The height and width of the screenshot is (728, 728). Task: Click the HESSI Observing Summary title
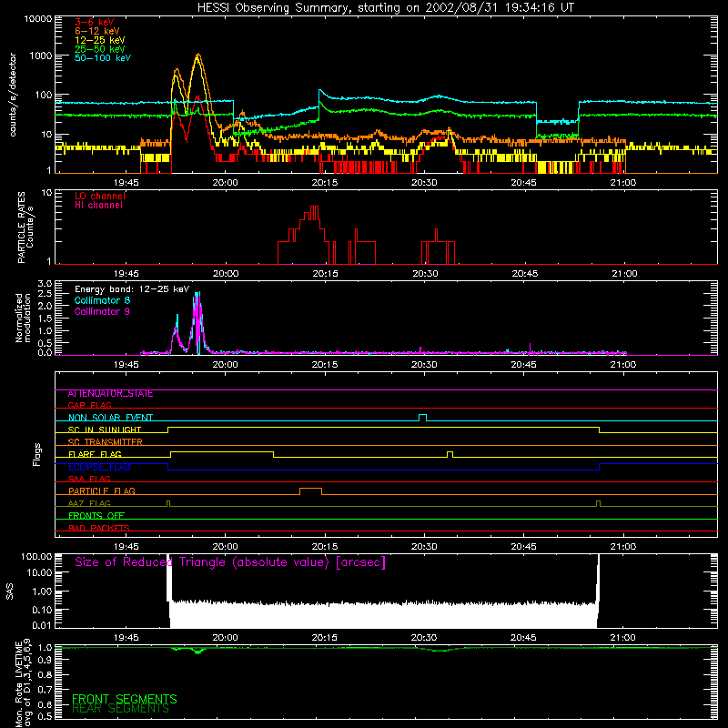[385, 8]
